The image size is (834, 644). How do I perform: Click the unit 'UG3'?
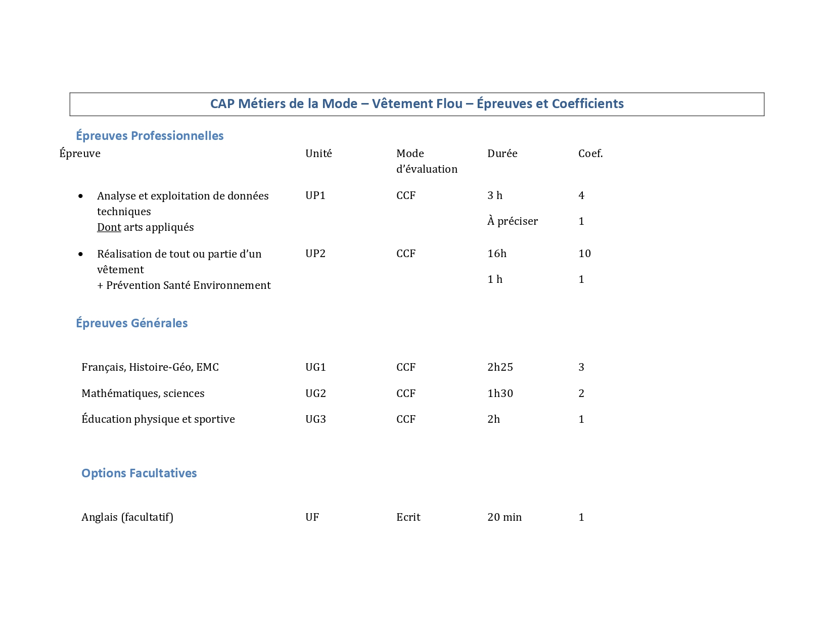click(316, 419)
